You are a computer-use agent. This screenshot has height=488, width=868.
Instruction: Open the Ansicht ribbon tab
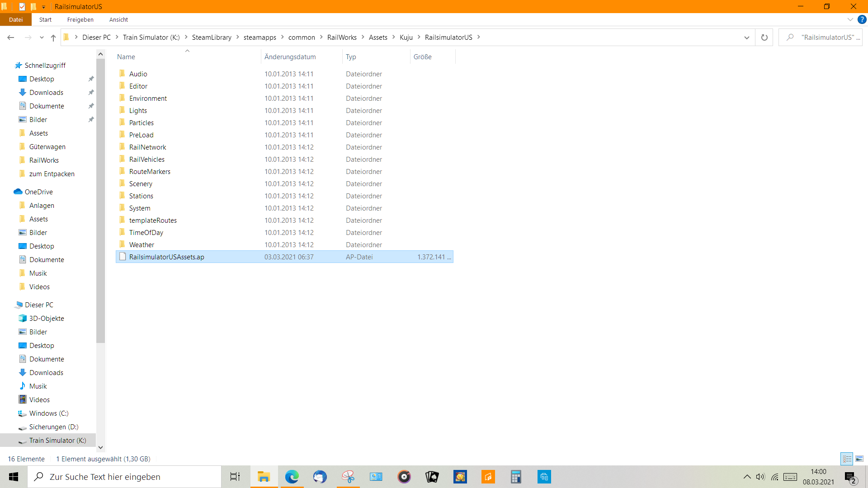coord(118,19)
